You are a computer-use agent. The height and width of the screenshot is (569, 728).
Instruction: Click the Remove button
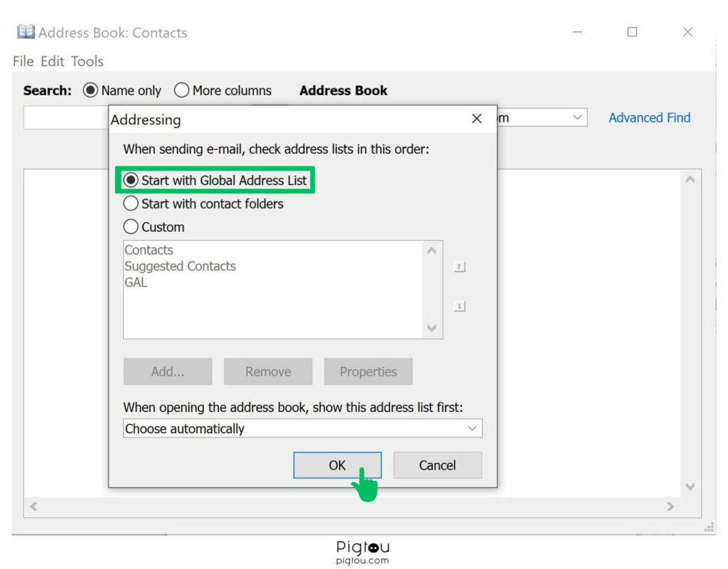click(x=268, y=371)
